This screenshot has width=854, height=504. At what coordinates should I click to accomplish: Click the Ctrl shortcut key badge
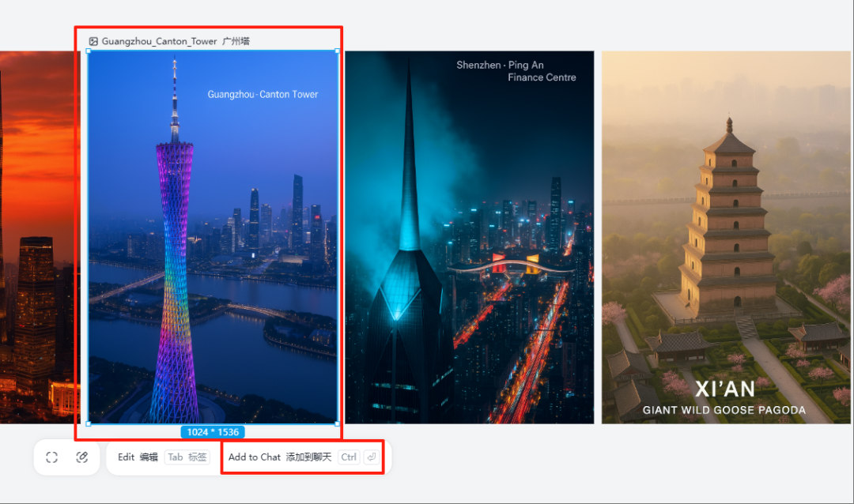(x=348, y=457)
